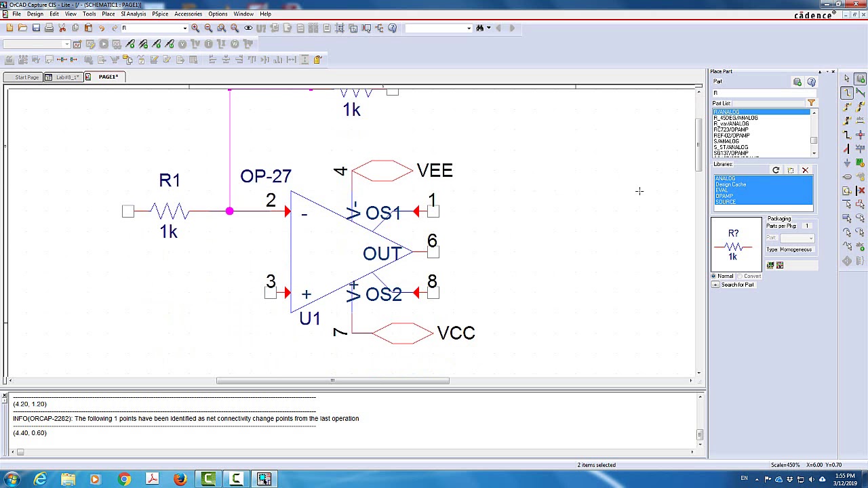Pick the Place Junction tool
Viewport: 868px width, 488px height.
pos(861,135)
